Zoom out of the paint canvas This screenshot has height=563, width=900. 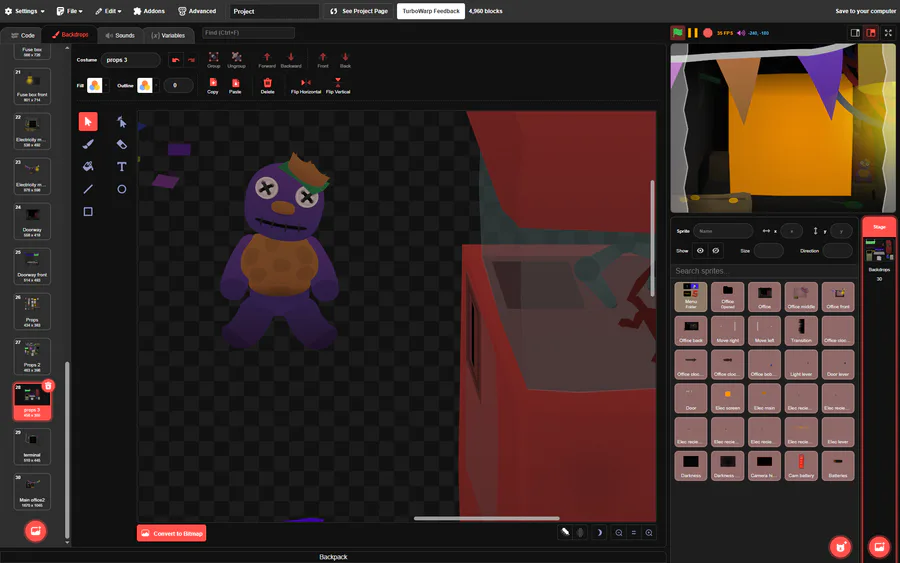(x=619, y=533)
